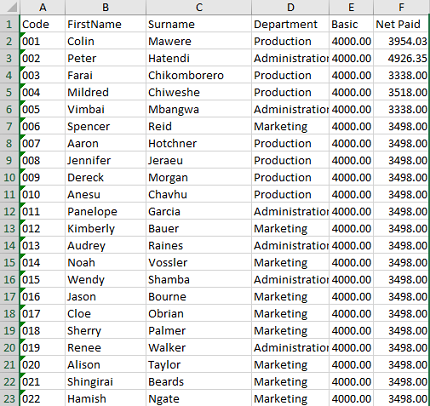The height and width of the screenshot is (406, 430).
Task: Select cell with code 013
Action: [x=43, y=245]
